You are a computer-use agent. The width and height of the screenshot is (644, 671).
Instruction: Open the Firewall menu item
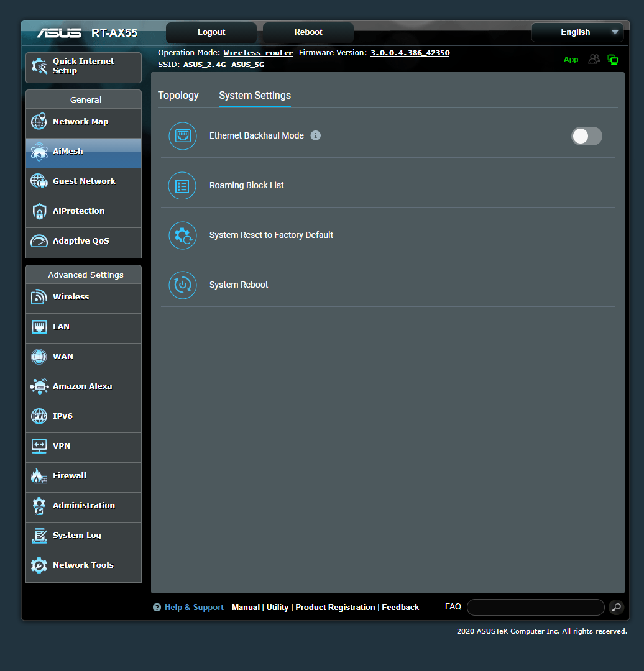83,477
